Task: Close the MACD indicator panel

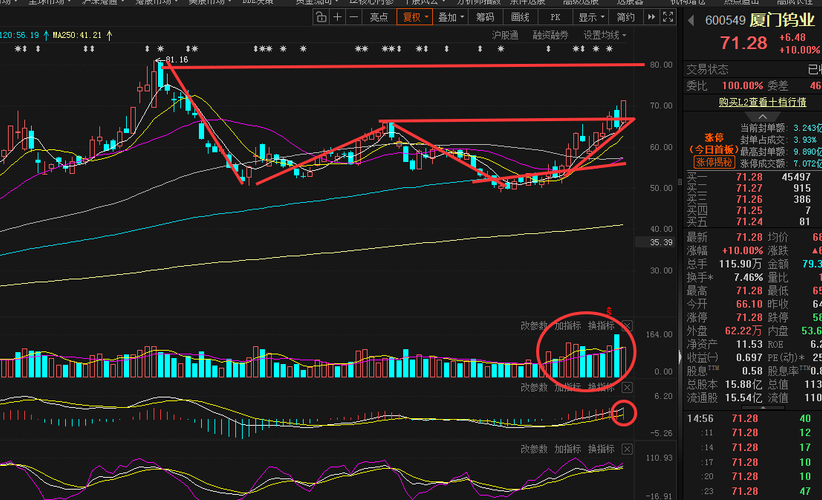Action: point(627,387)
